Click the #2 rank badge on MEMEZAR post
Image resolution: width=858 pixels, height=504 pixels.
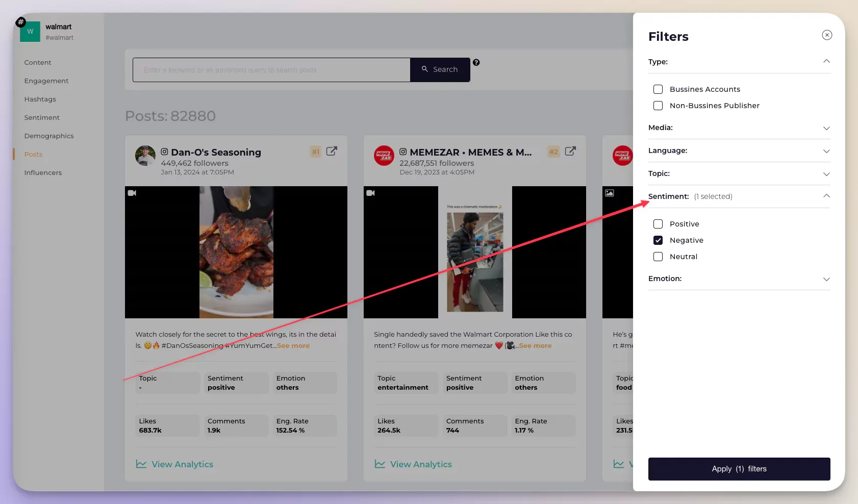[553, 152]
